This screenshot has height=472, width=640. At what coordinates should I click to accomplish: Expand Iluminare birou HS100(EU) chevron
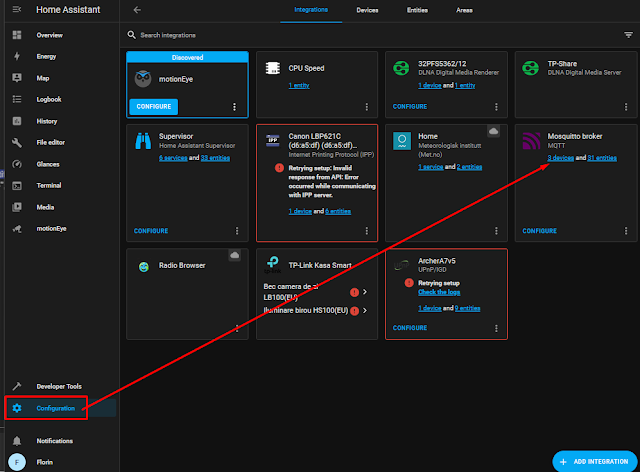coord(365,310)
